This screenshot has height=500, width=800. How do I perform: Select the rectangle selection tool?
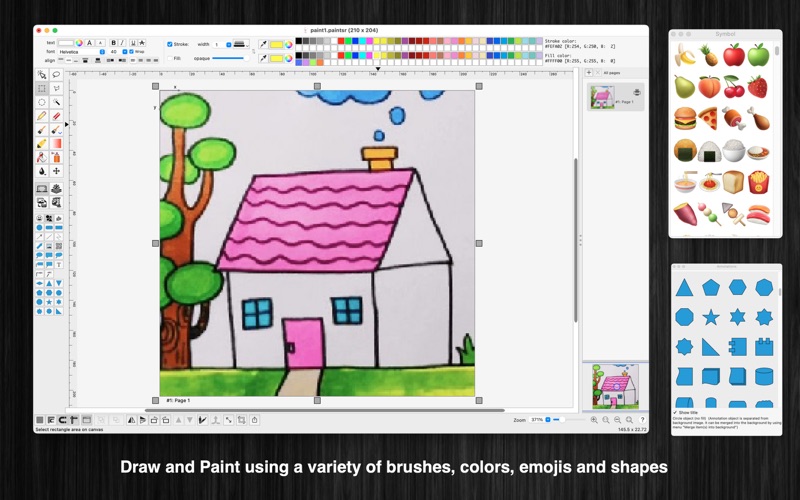click(x=42, y=88)
